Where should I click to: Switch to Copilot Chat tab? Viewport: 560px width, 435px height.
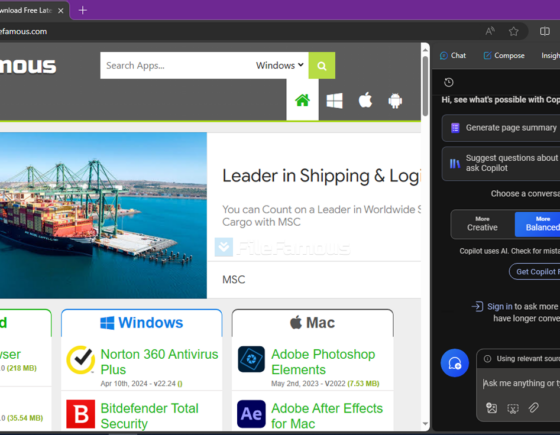click(453, 56)
